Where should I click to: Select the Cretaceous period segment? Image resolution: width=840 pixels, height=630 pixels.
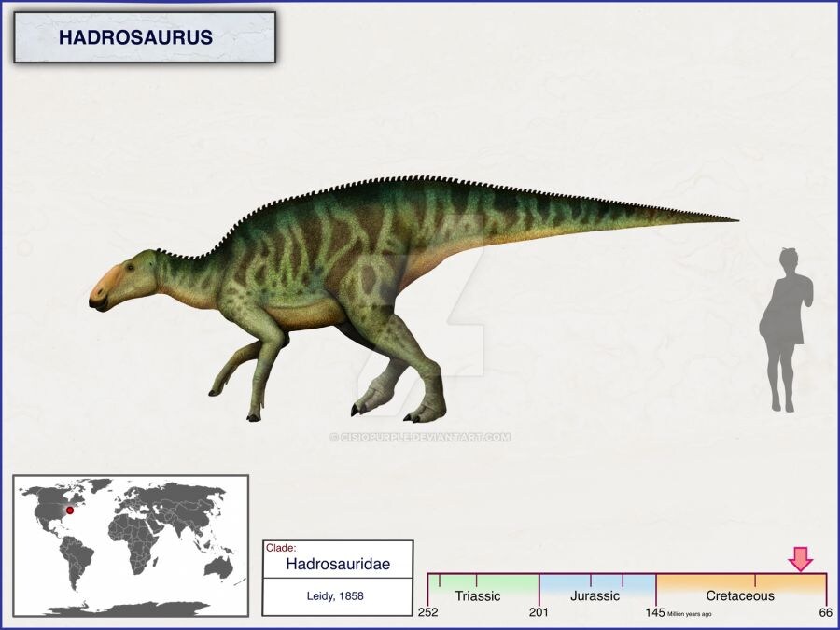click(739, 595)
